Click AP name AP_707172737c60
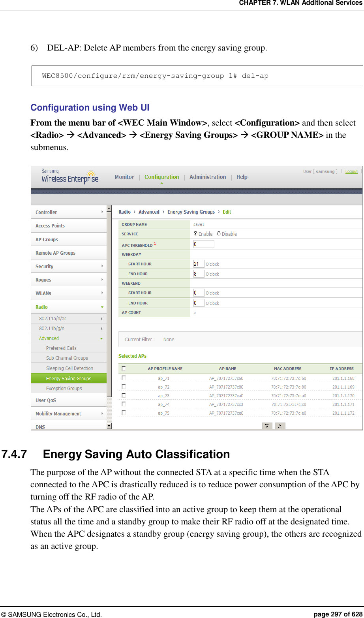Viewport: 364px width, 618px height. [226, 378]
